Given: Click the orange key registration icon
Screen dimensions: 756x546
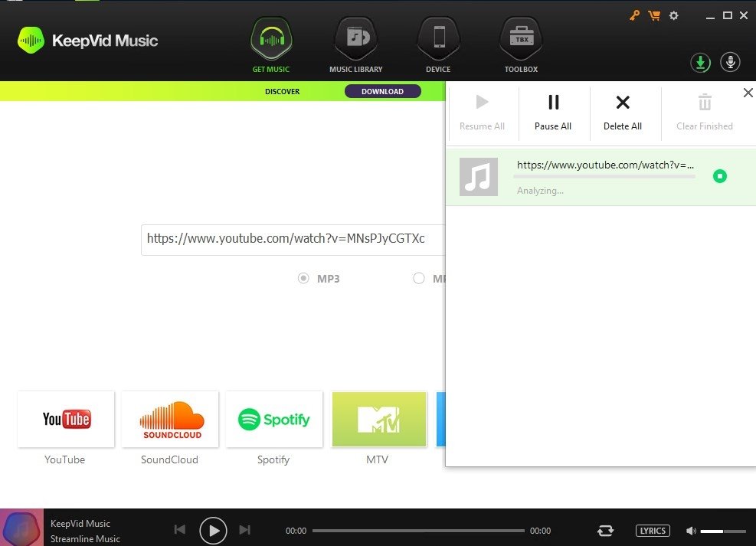Looking at the screenshot, I should (x=634, y=15).
